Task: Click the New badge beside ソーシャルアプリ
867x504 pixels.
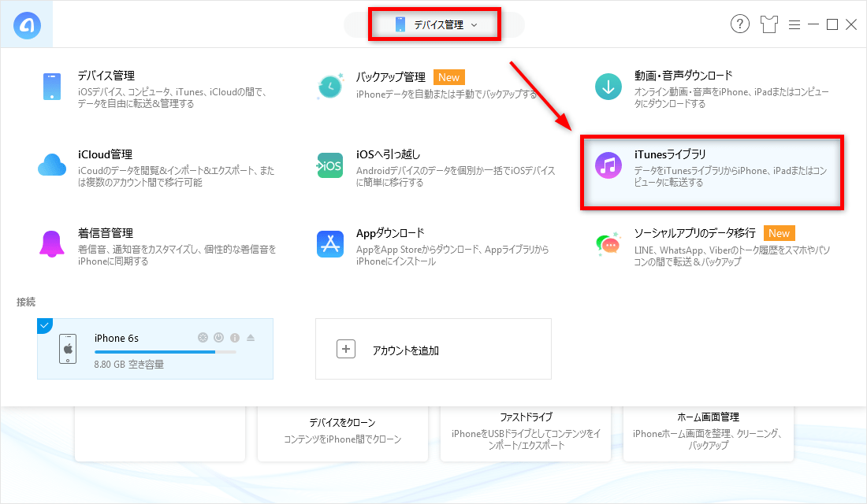Action: pos(779,233)
